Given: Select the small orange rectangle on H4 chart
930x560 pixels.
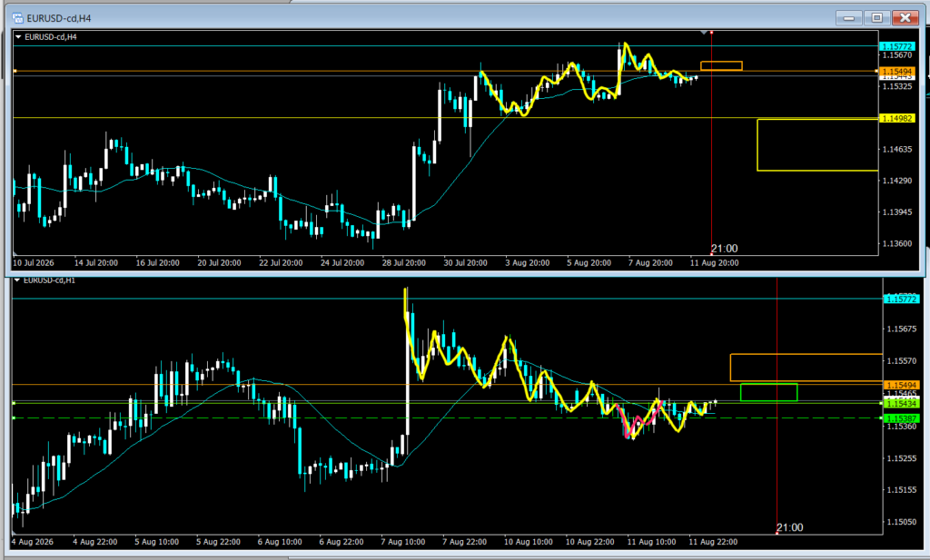Looking at the screenshot, I should click(721, 65).
